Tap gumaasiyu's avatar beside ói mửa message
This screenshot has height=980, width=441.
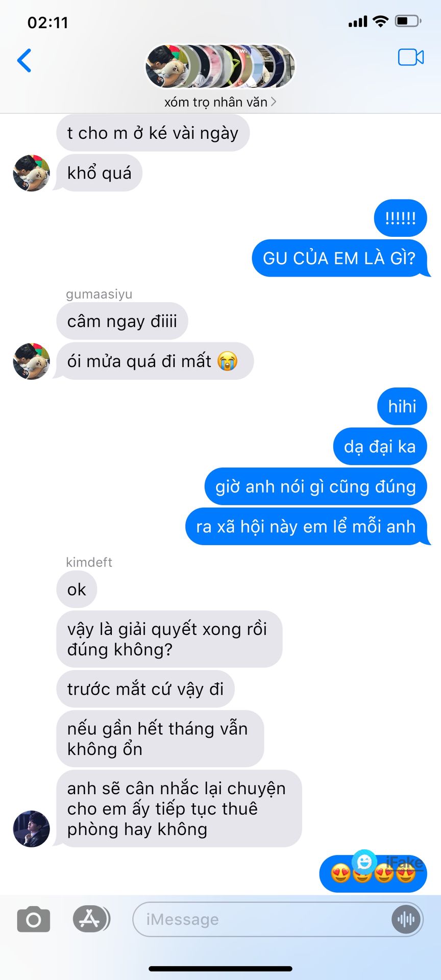[32, 361]
